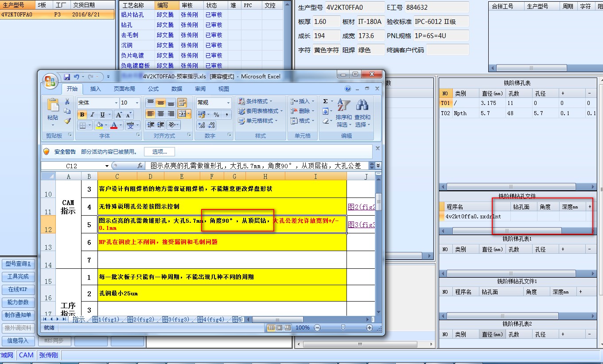The height and width of the screenshot is (364, 603).
Task: Open the borders dropdown arrow
Action: click(x=89, y=125)
